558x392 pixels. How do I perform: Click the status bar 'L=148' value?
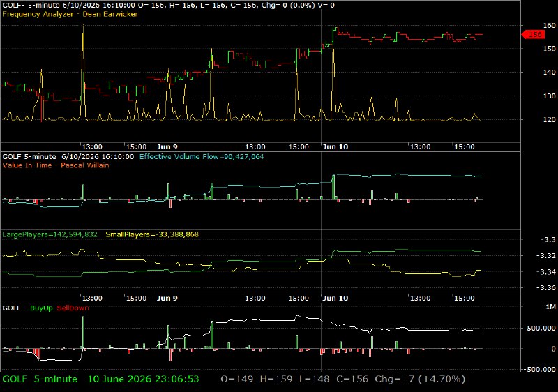click(315, 379)
